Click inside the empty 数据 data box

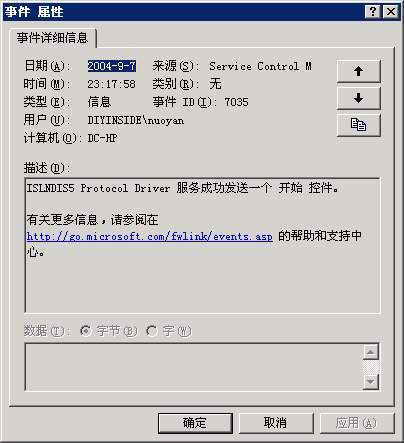193,367
